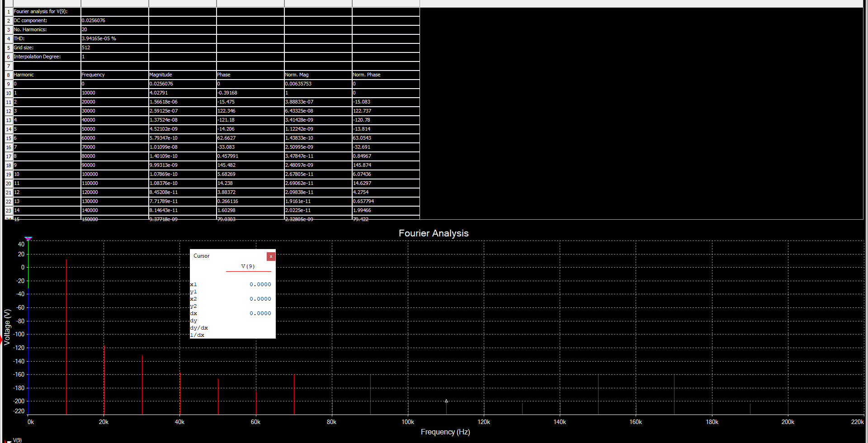Click the 'Norm. Phase' column header cell
This screenshot has width=868, height=443.
coord(386,75)
